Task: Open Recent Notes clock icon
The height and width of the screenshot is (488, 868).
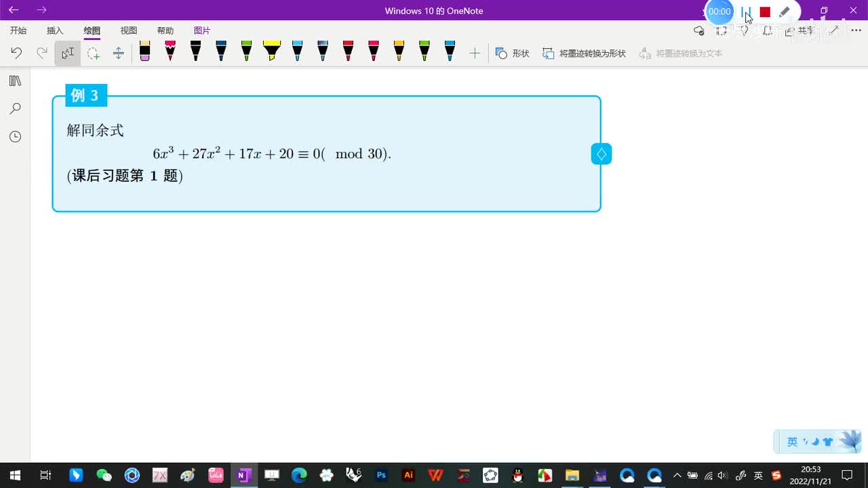Action: pos(15,136)
